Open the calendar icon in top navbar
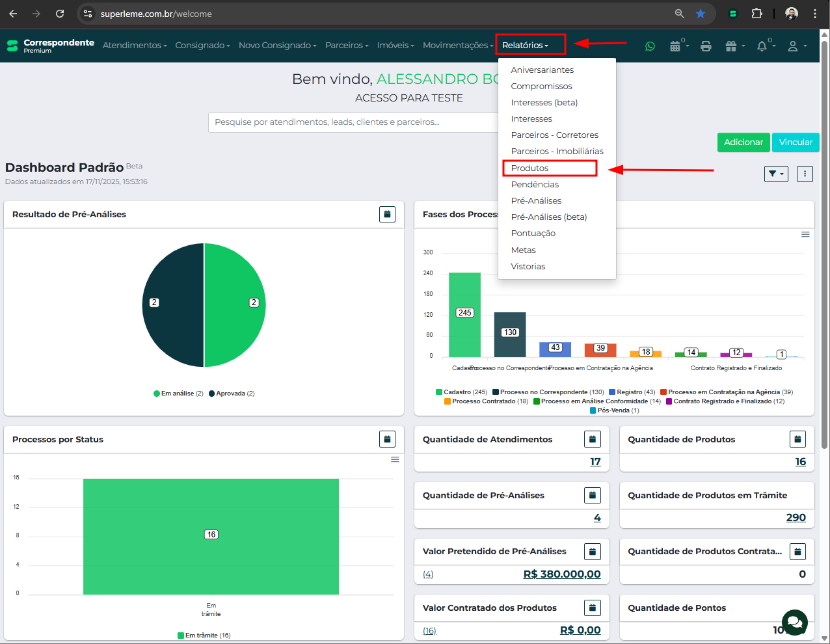This screenshot has width=830, height=644. tap(676, 46)
